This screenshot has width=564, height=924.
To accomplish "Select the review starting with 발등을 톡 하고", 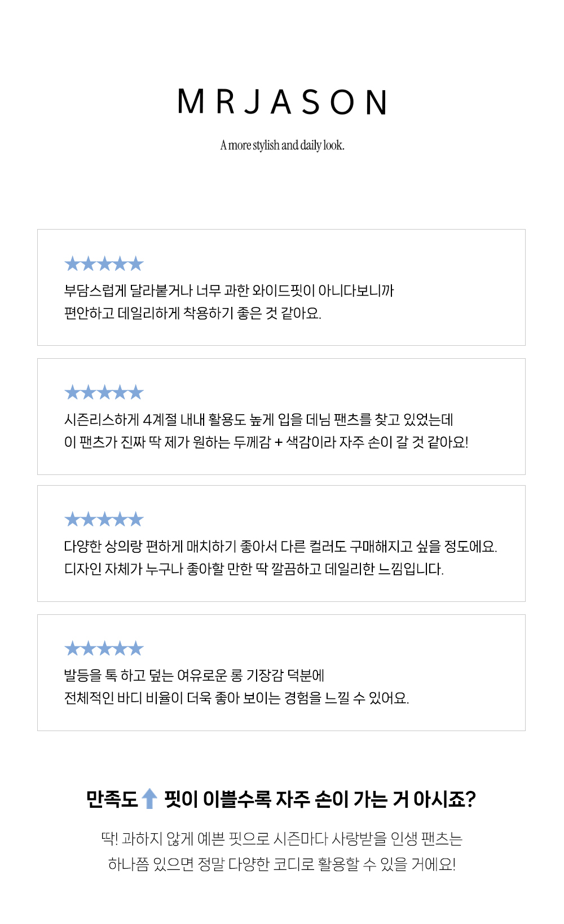I will [194, 675].
